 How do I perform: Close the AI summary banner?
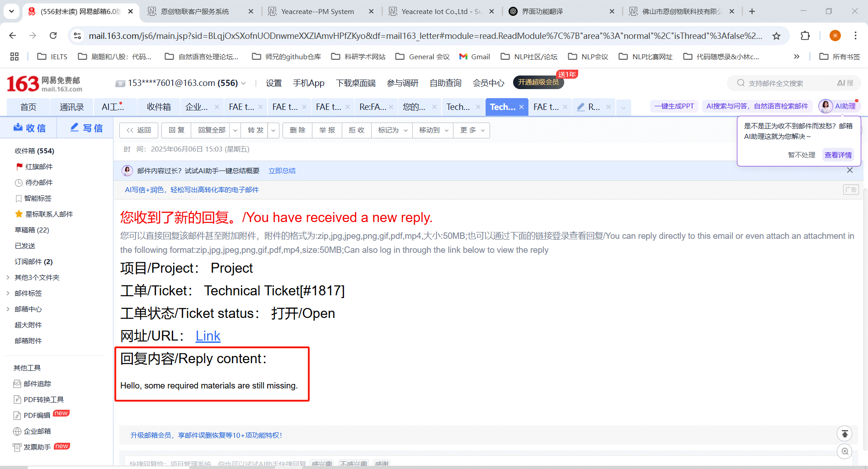coord(849,171)
